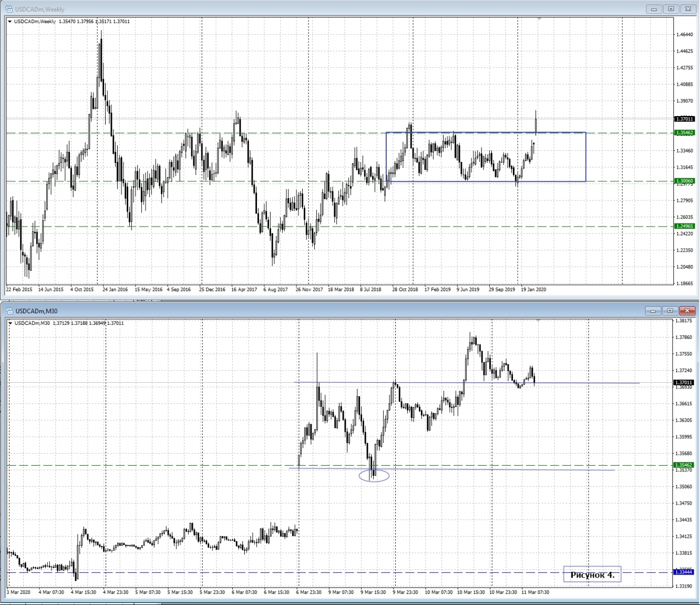Image resolution: width=700 pixels, height=605 pixels.
Task: Select current price tag 1.37011 in Weekly chart
Action: [x=685, y=119]
